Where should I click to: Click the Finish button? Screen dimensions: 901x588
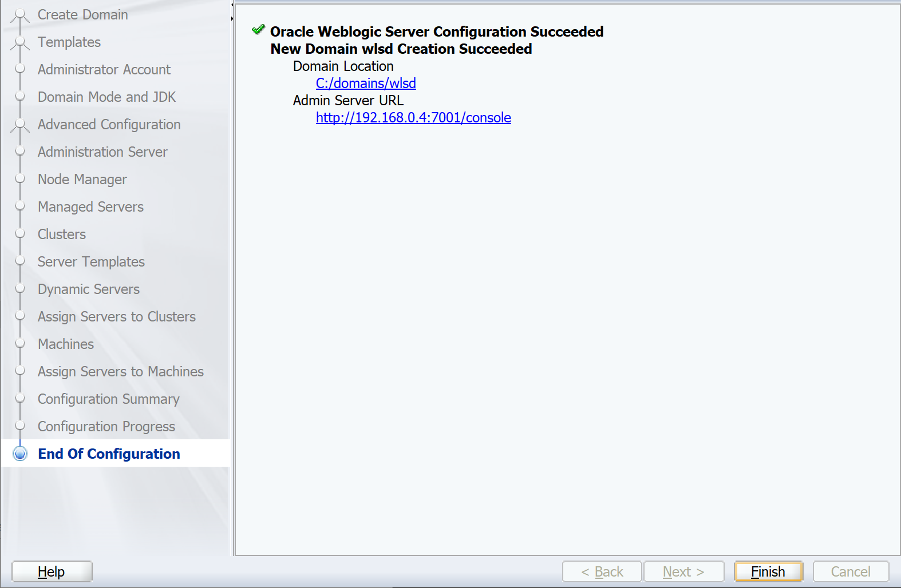point(768,571)
